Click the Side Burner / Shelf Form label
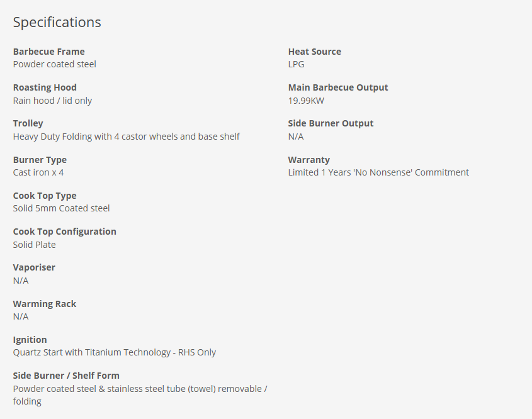Image resolution: width=532 pixels, height=419 pixels. point(66,376)
